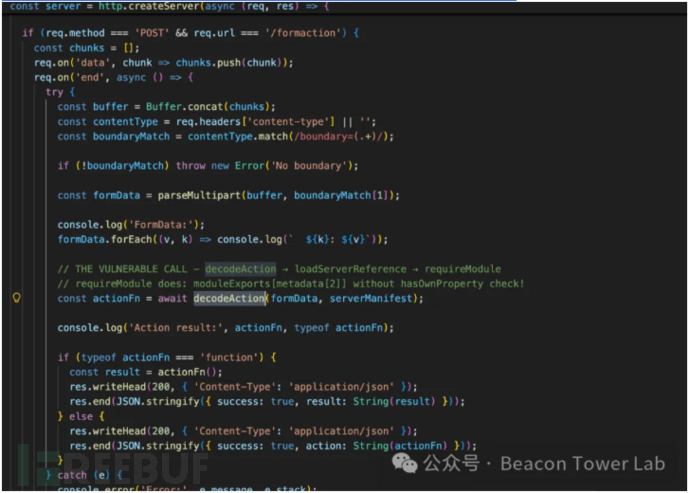Click on Buffer.concat(chunks) text
Viewport: 690px width, 493px height.
[x=210, y=107]
